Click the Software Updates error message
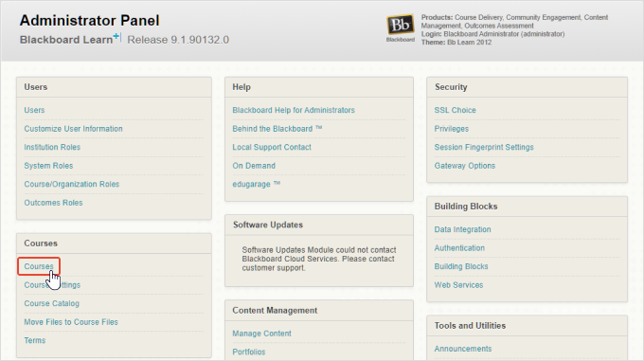The width and height of the screenshot is (644, 361). (x=319, y=259)
